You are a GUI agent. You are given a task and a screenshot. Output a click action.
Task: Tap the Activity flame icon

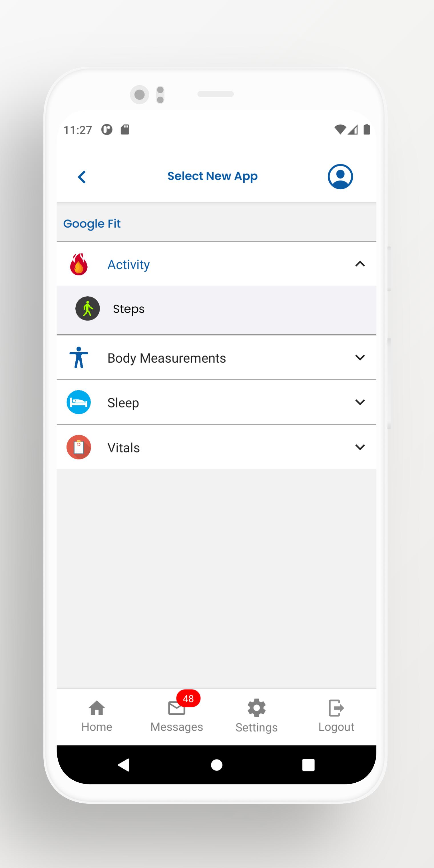coord(79,264)
